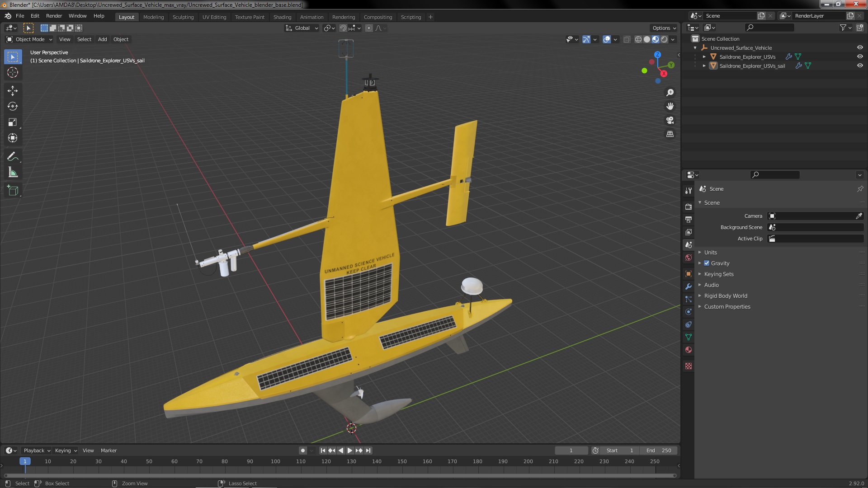Toggle camera view icon
Viewport: 868px width, 488px height.
670,120
